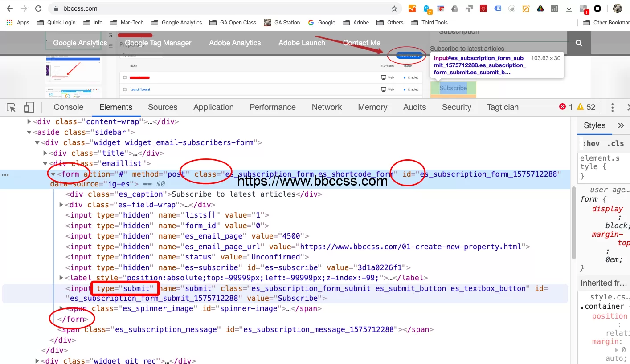Click the gray bar chart extension icon
Screen dimensions: 630x364
(555, 8)
